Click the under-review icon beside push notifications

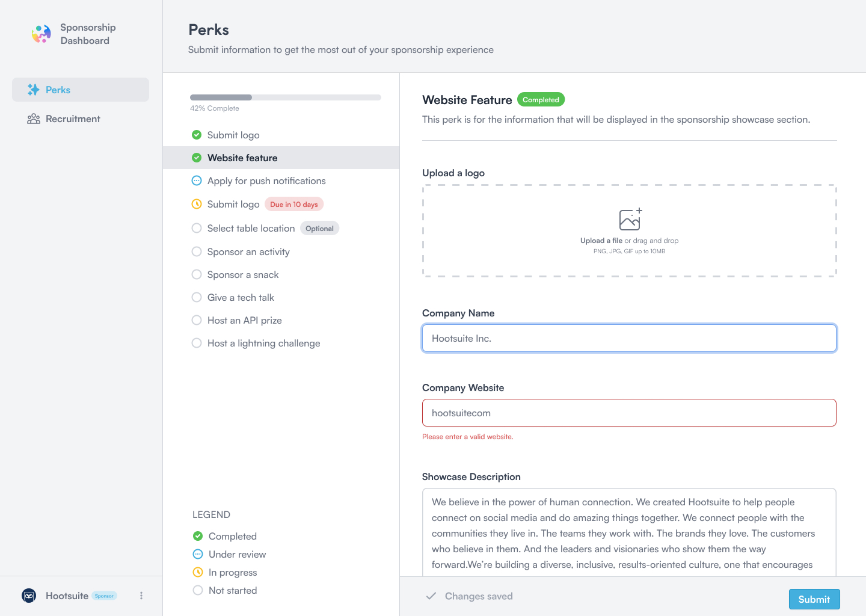197,180
